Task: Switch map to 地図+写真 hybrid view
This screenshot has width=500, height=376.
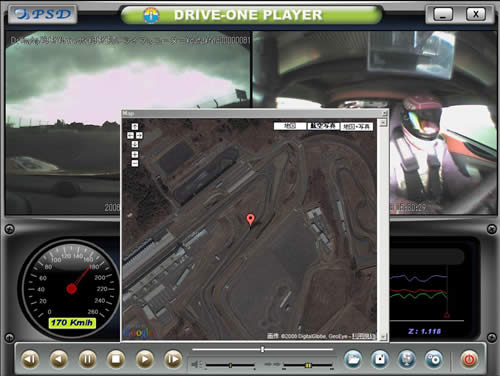Action: [x=356, y=126]
